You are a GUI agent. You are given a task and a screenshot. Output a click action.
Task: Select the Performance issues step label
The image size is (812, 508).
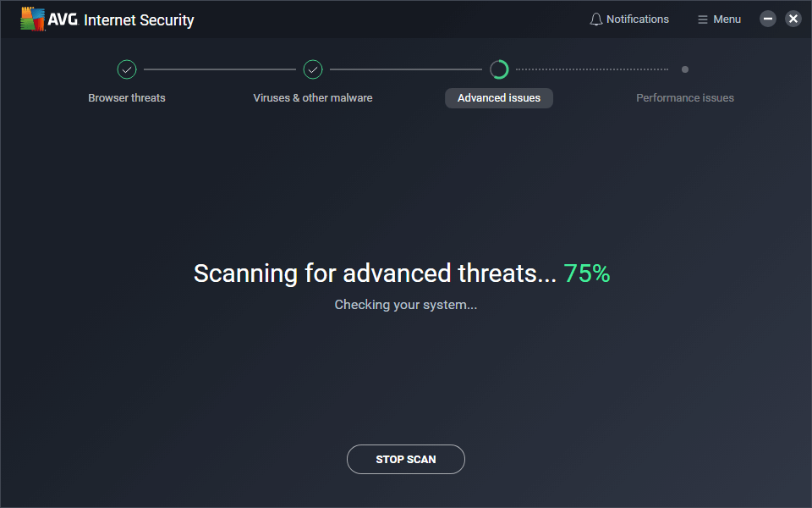(685, 98)
